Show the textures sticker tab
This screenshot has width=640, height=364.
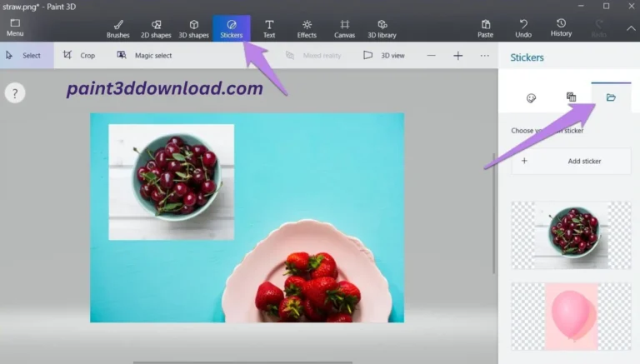coord(571,97)
